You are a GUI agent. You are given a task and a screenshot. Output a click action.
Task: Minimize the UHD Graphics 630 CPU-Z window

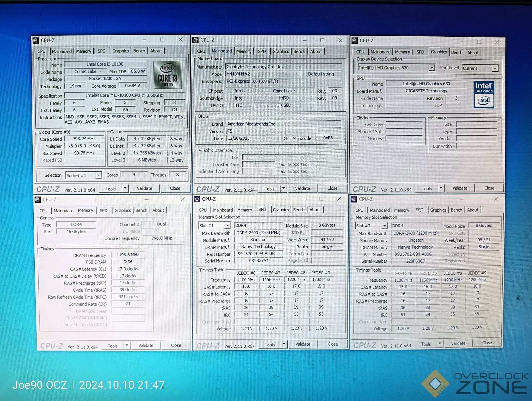462,42
